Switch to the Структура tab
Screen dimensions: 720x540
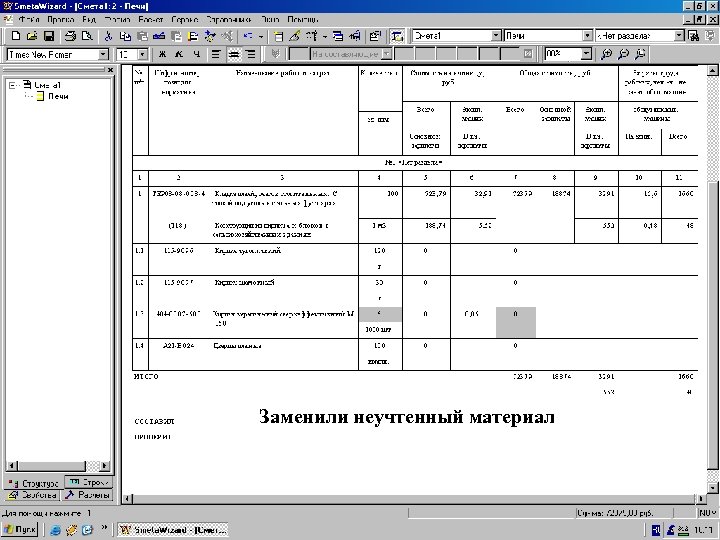coord(34,483)
